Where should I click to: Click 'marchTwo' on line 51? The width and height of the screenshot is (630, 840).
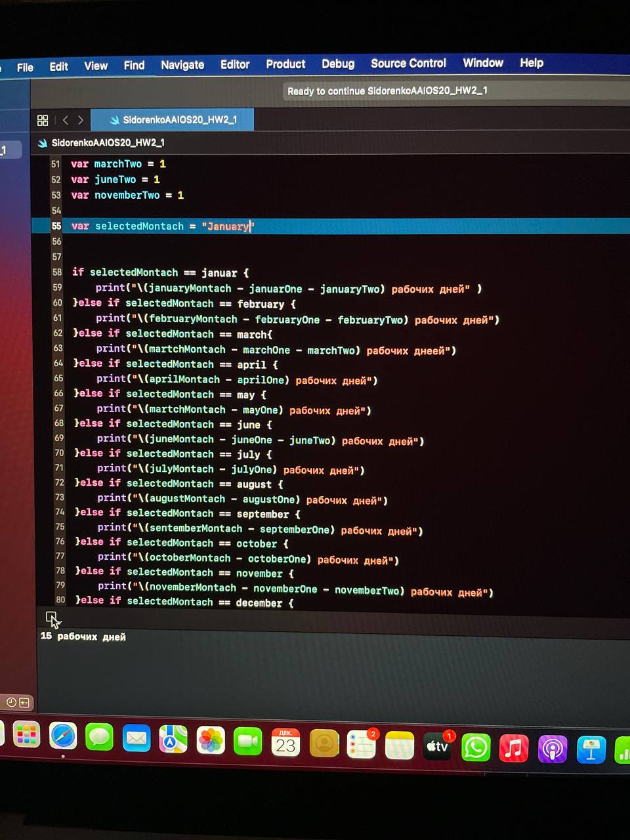(x=117, y=164)
